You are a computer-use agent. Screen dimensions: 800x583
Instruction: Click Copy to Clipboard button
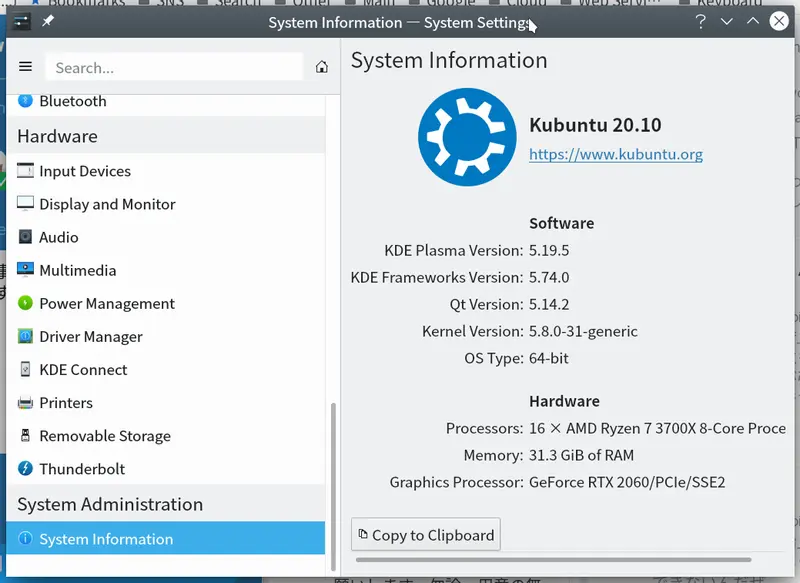click(x=426, y=535)
